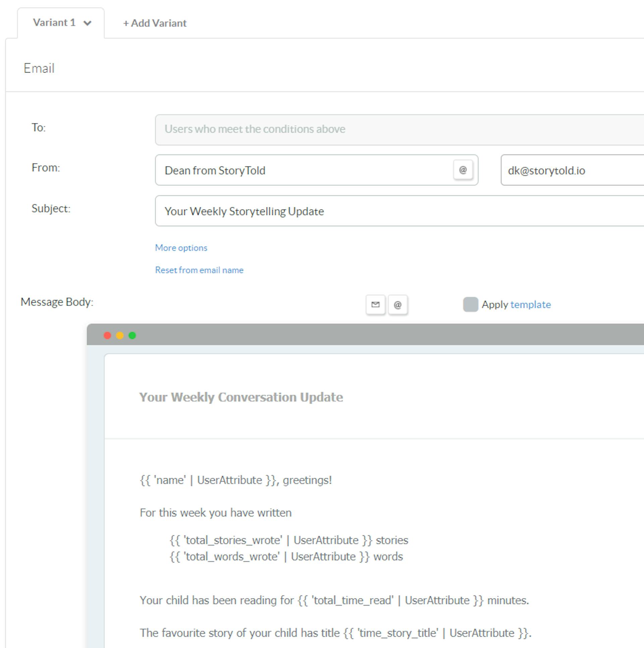Click the green dot in preview window bar

132,336
